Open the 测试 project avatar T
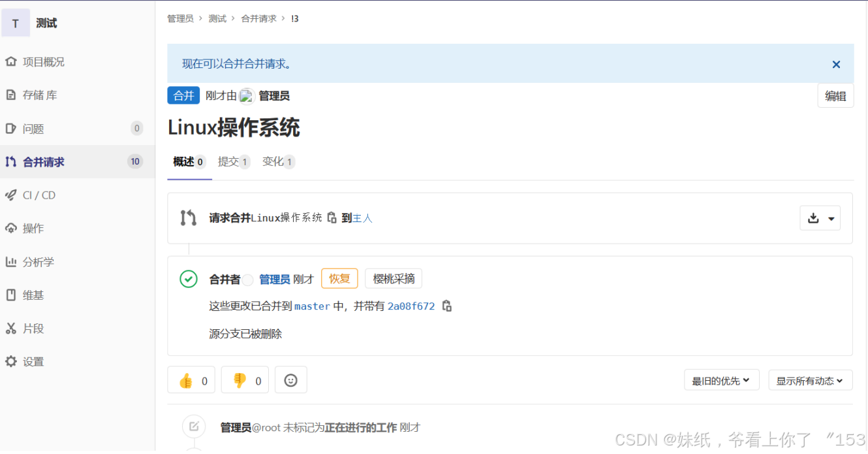868x454 pixels. [x=16, y=23]
